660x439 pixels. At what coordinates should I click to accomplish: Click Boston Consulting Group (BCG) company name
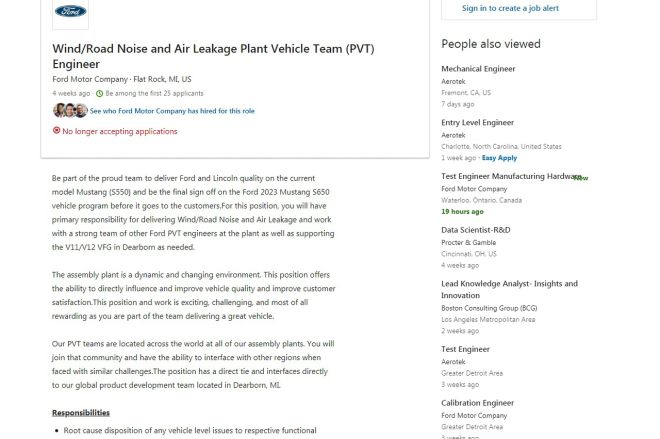pos(489,308)
